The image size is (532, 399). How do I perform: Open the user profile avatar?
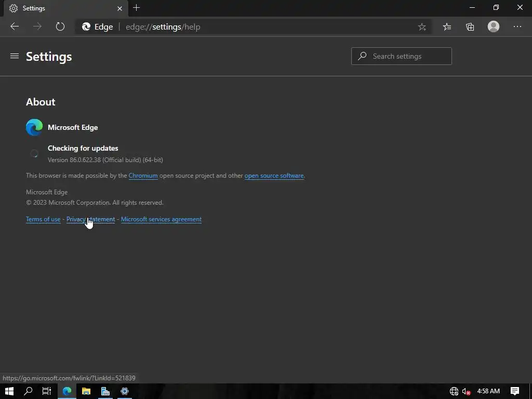click(x=494, y=26)
